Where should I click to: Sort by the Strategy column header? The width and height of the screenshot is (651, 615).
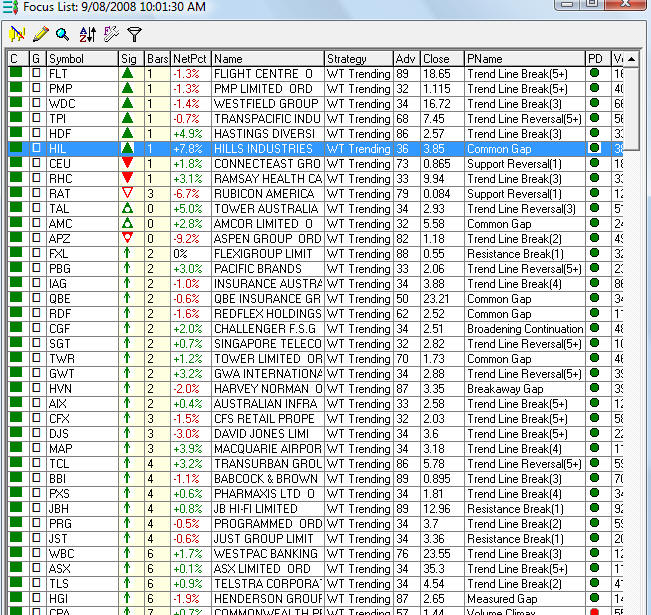(x=358, y=59)
